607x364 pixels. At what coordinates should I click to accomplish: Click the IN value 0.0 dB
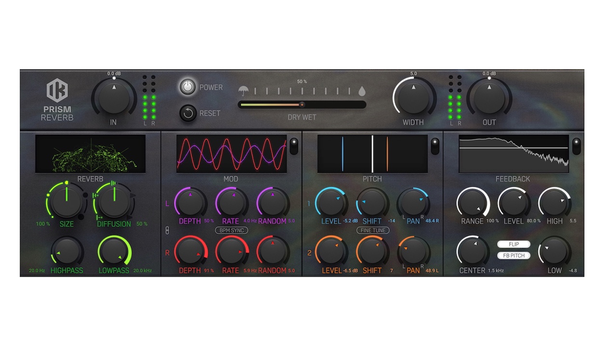(114, 74)
